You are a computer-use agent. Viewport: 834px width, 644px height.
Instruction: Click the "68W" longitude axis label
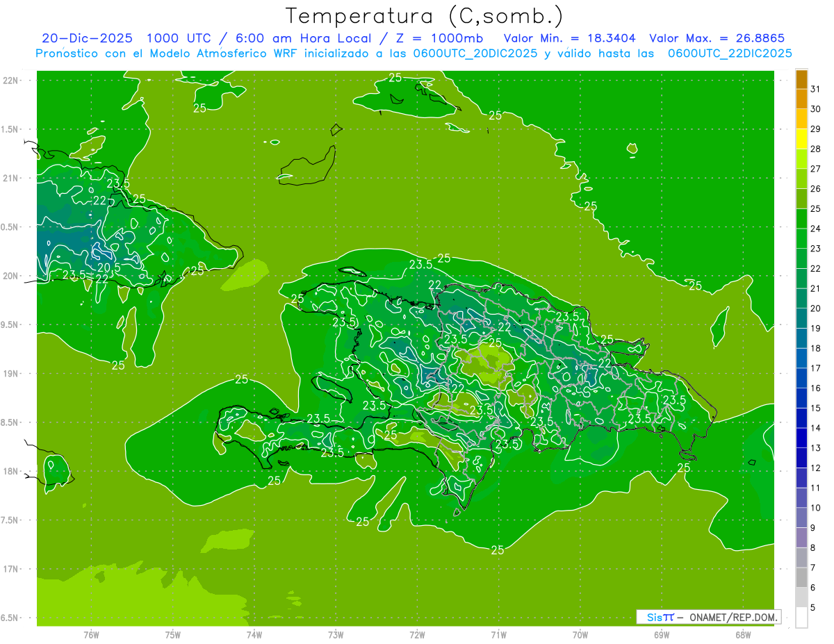pos(743,635)
